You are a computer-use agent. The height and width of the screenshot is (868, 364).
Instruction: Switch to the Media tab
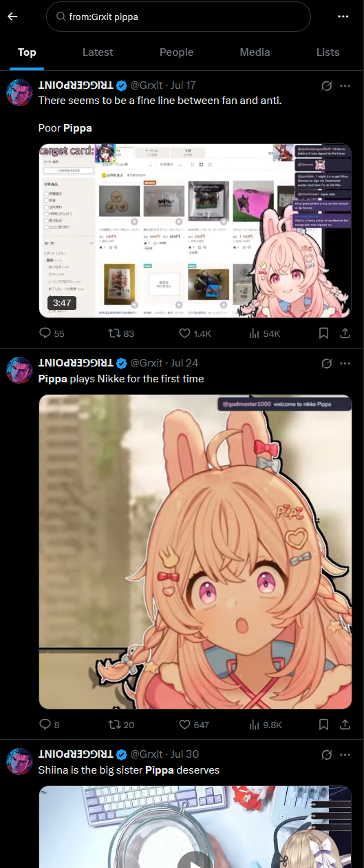point(255,52)
